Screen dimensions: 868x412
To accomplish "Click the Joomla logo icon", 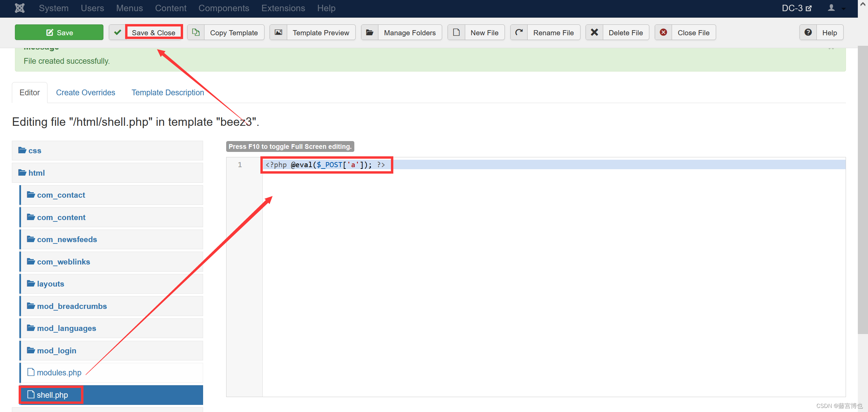I will pos(20,8).
